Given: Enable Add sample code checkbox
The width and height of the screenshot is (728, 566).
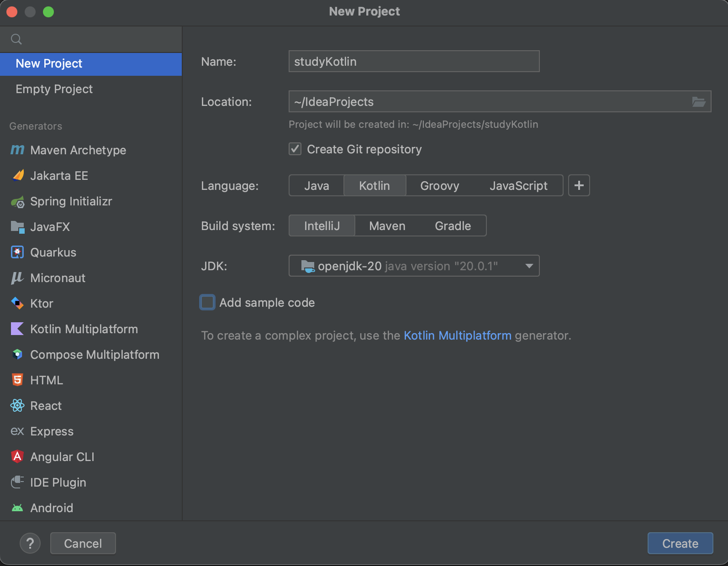Looking at the screenshot, I should pos(207,302).
